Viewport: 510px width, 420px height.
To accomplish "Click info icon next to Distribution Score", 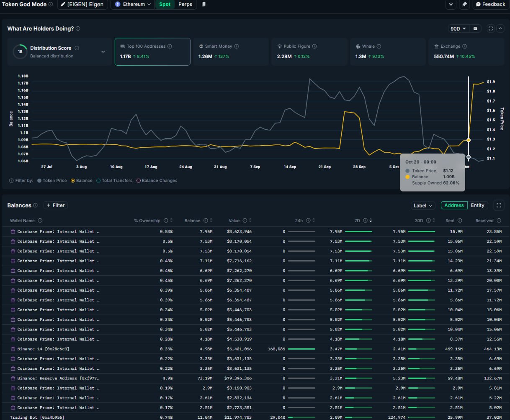I will click(x=77, y=48).
